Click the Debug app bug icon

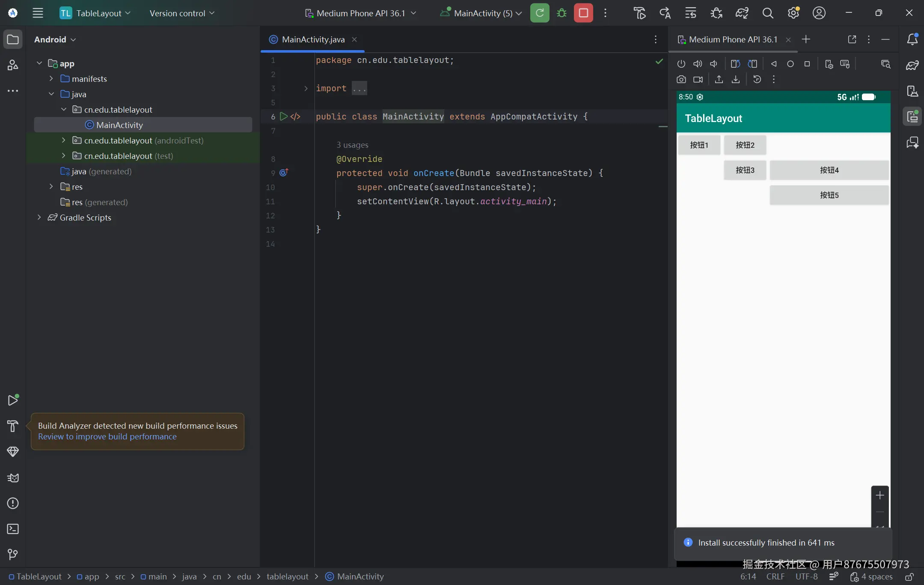pyautogui.click(x=562, y=13)
